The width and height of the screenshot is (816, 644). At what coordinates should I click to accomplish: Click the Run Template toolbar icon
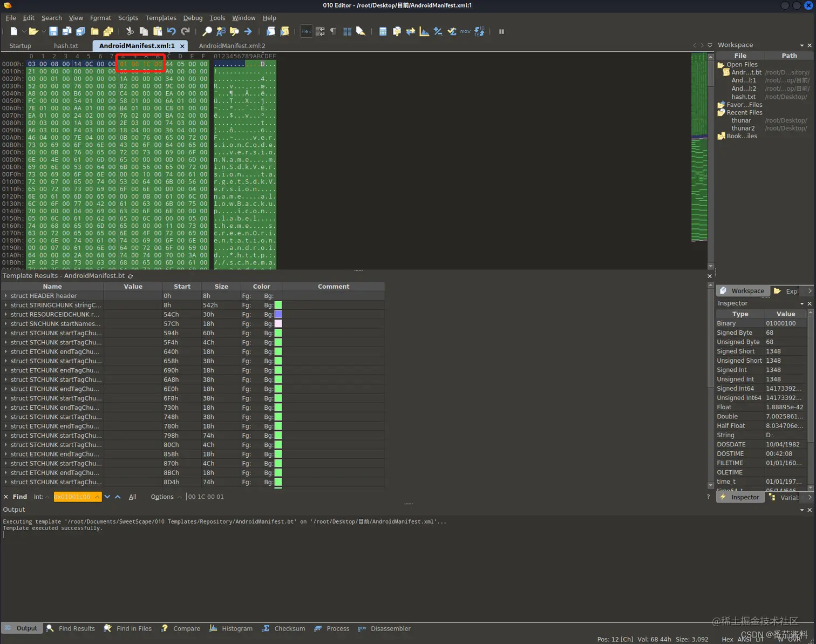284,31
